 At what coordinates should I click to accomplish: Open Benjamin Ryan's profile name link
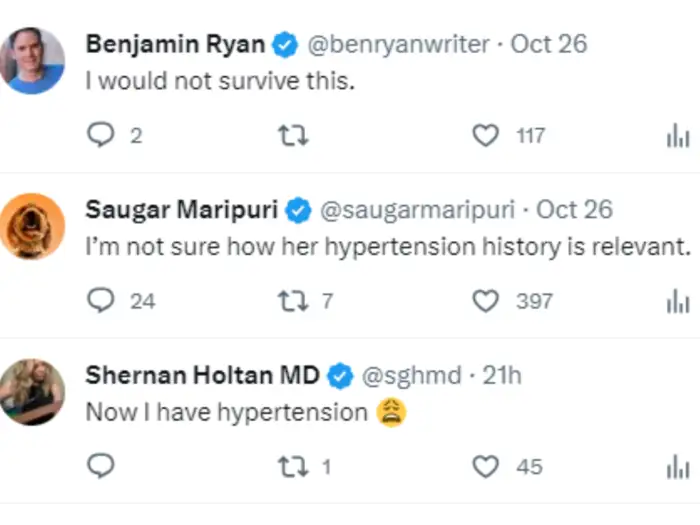tap(176, 44)
